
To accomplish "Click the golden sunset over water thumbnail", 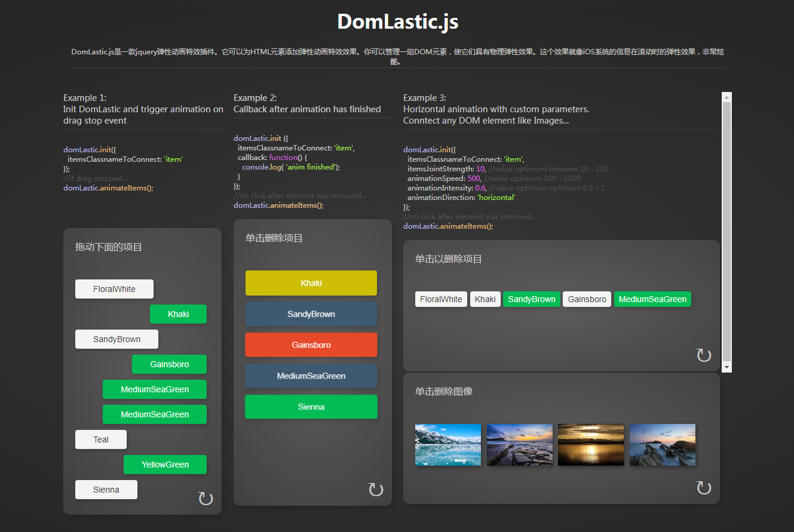I will click(591, 445).
